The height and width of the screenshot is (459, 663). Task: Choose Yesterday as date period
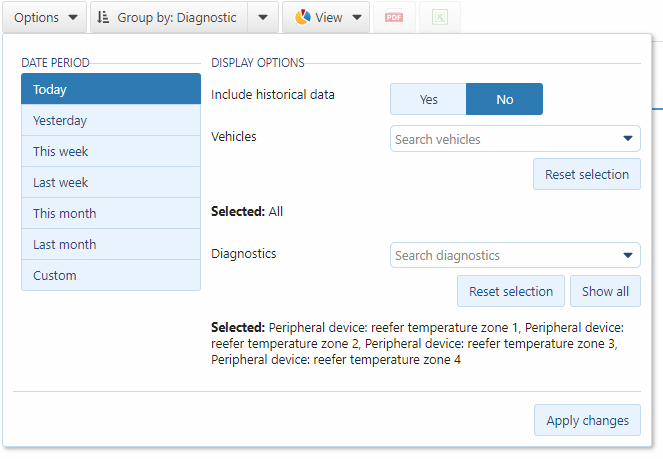point(111,120)
